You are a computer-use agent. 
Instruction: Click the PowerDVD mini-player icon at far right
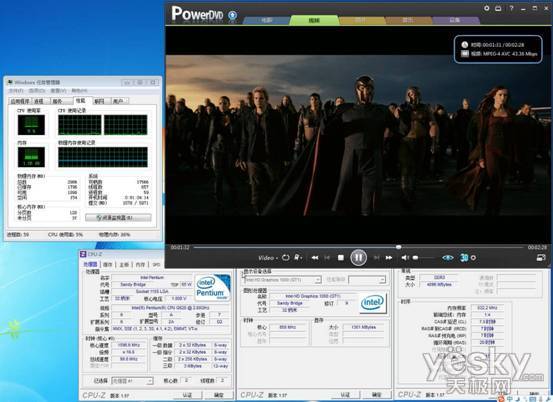541,258
